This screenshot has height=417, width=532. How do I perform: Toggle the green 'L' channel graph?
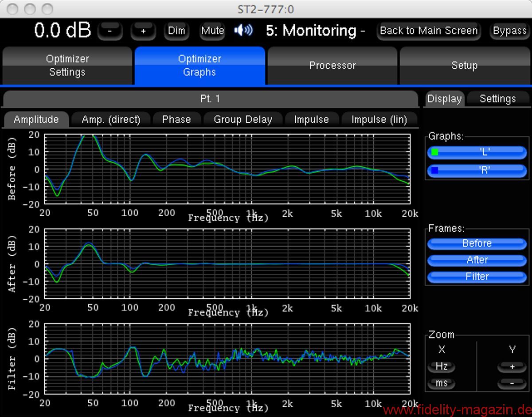477,152
